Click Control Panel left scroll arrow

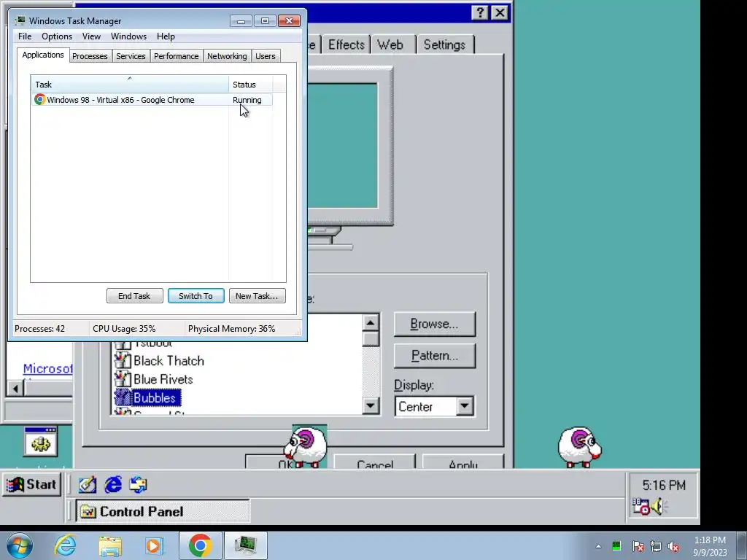15,389
